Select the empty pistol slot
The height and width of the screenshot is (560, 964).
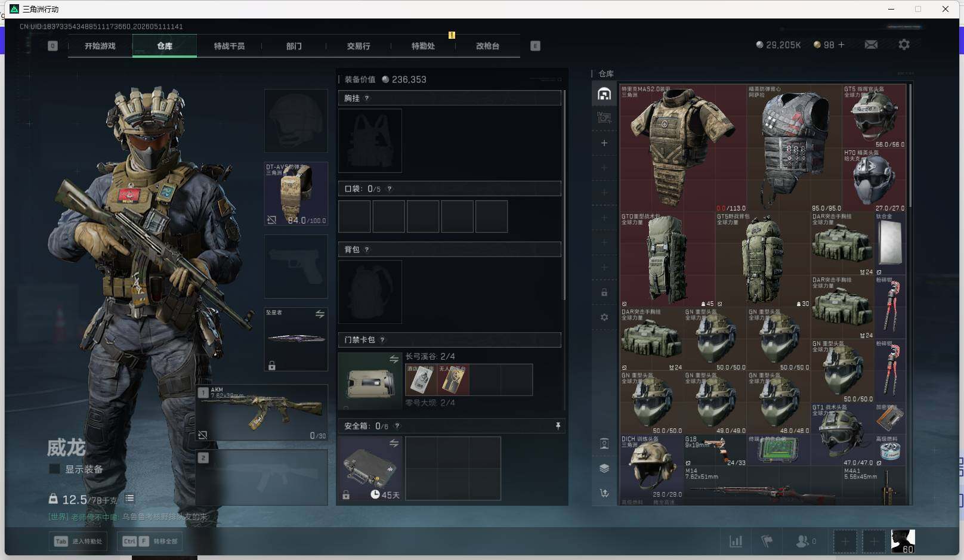(296, 267)
